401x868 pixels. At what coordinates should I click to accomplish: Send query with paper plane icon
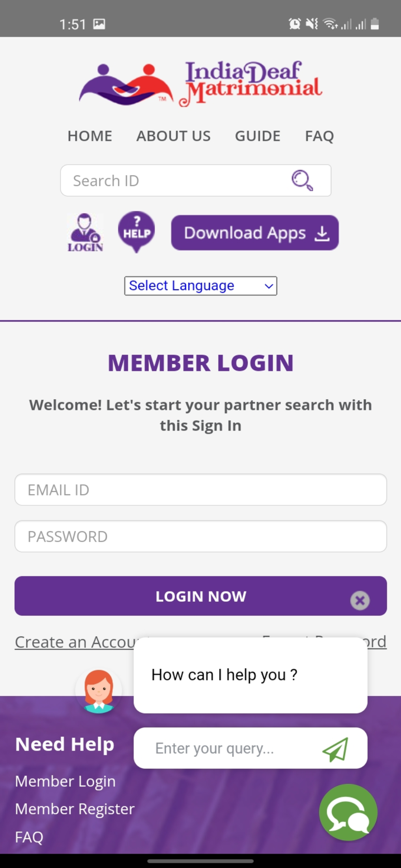tap(335, 749)
